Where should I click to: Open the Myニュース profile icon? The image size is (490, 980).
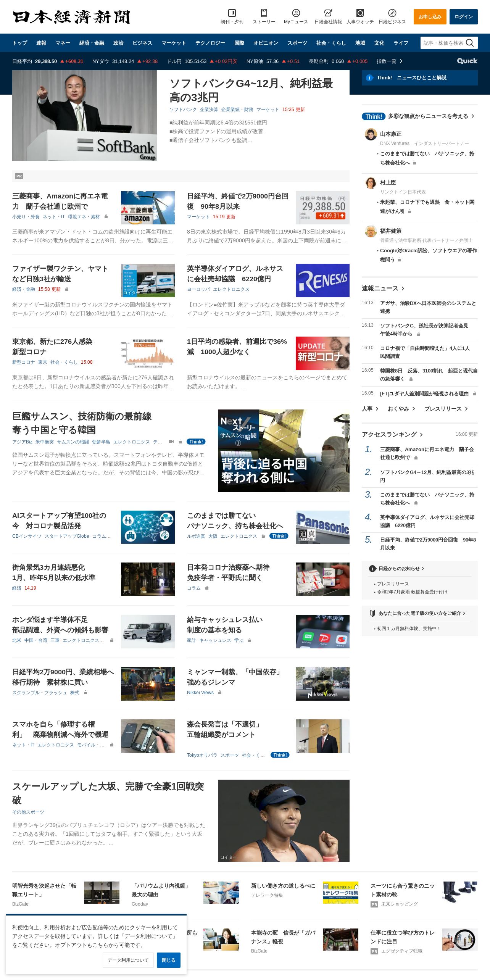[296, 13]
